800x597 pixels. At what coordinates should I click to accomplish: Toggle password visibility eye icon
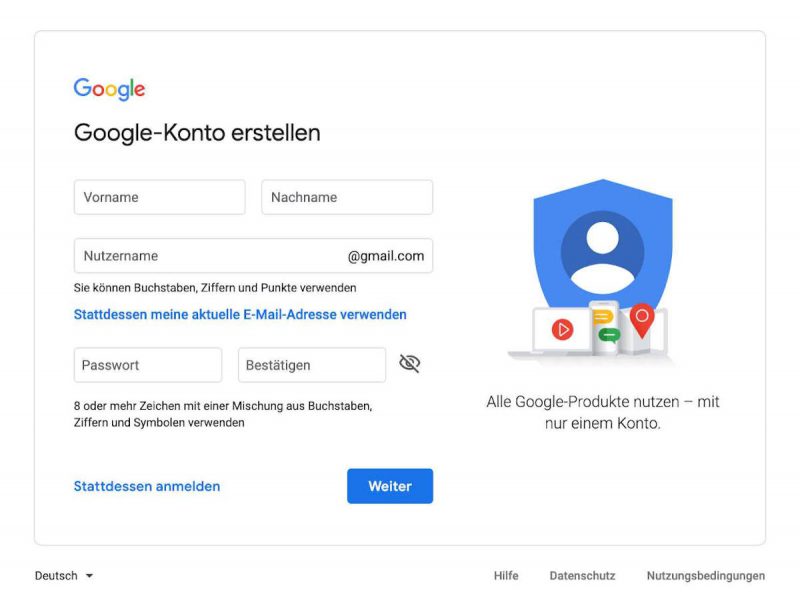409,363
